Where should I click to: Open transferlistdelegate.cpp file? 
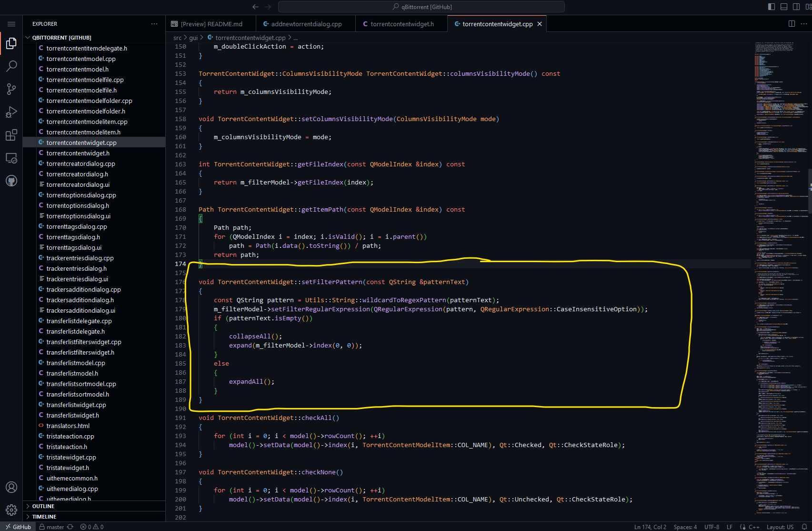pyautogui.click(x=79, y=321)
